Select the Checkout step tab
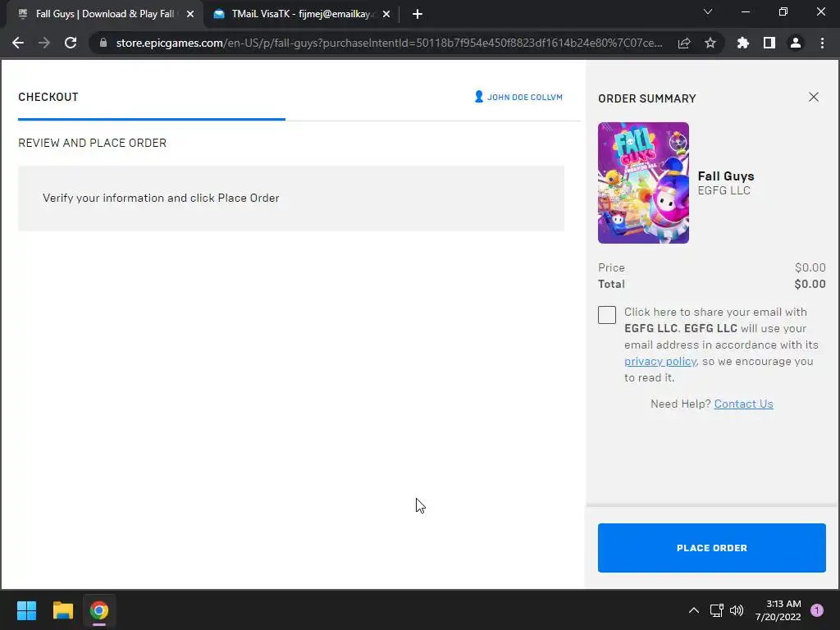 pos(48,97)
